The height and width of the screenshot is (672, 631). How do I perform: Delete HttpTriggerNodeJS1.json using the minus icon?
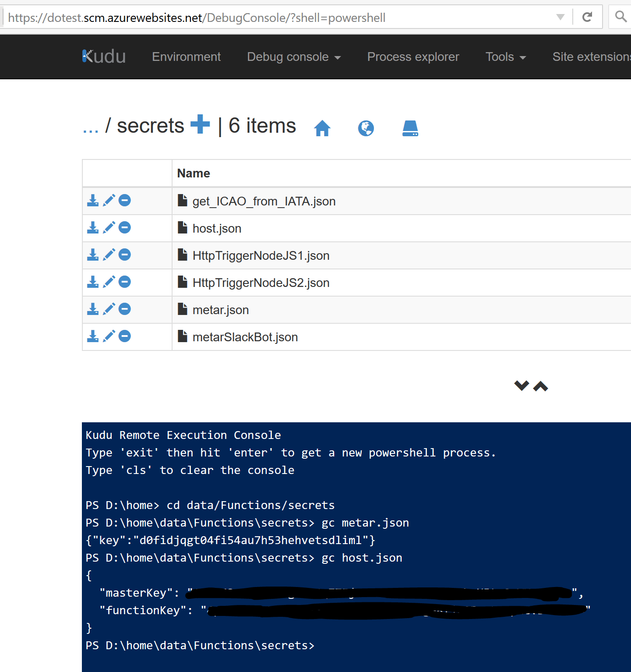(125, 255)
